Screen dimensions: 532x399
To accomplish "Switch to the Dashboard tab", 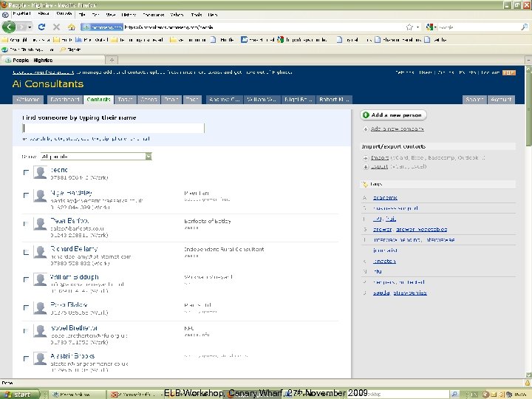I will [x=64, y=100].
